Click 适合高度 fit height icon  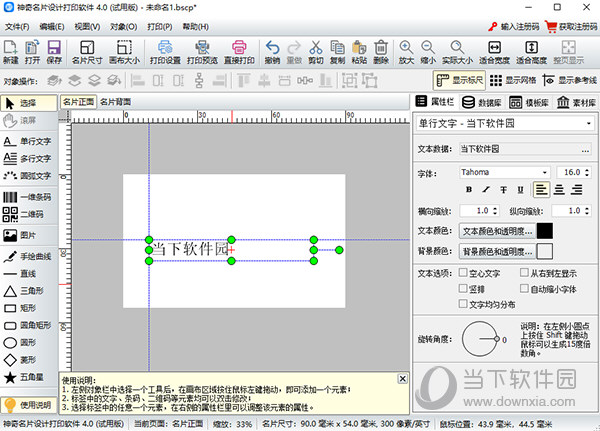[532, 52]
